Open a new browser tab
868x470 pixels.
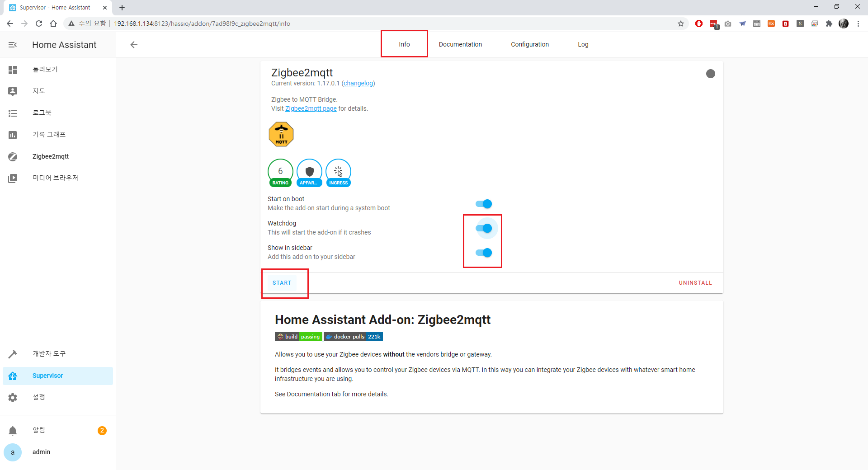point(122,8)
